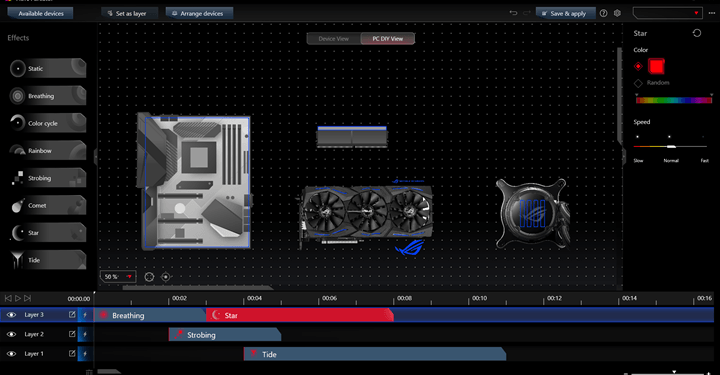
Task: Select the motherboard device
Action: click(x=194, y=181)
